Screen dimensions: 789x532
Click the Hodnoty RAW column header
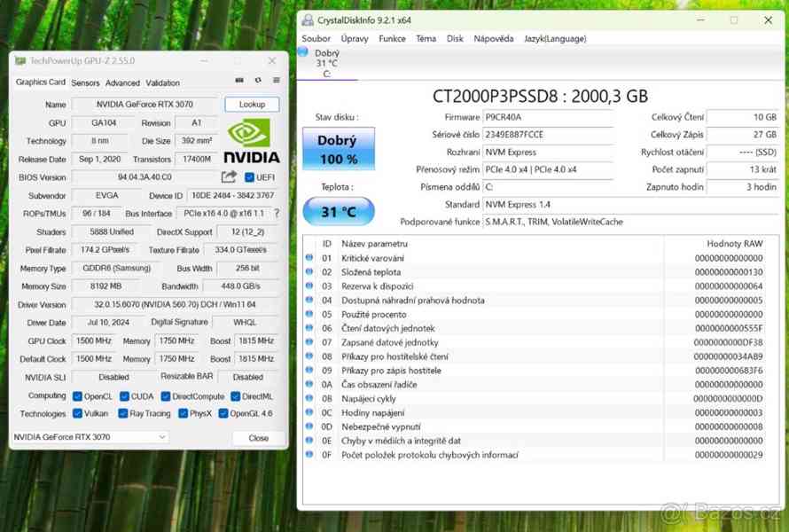click(x=735, y=244)
